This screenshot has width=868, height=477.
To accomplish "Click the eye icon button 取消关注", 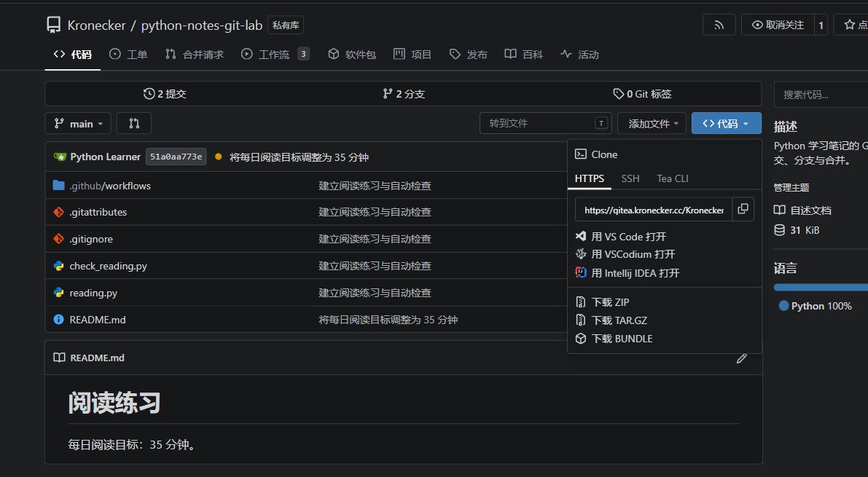I will point(778,25).
